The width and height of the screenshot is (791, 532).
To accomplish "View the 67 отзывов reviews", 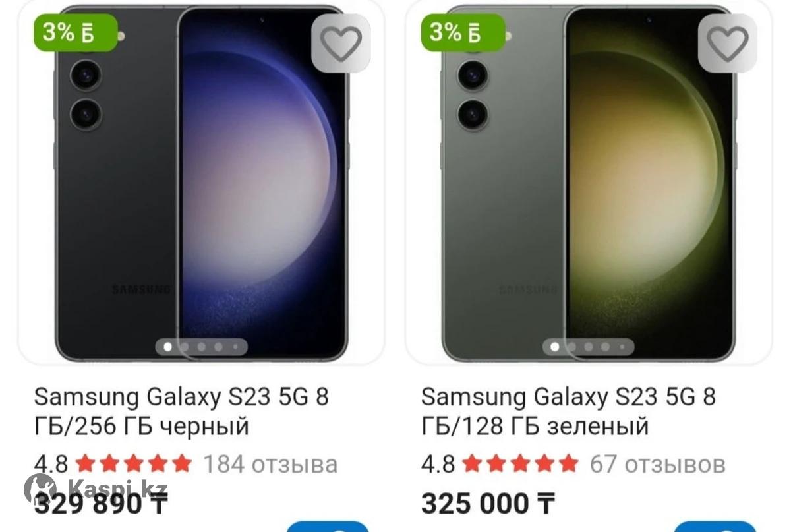I will 657,464.
